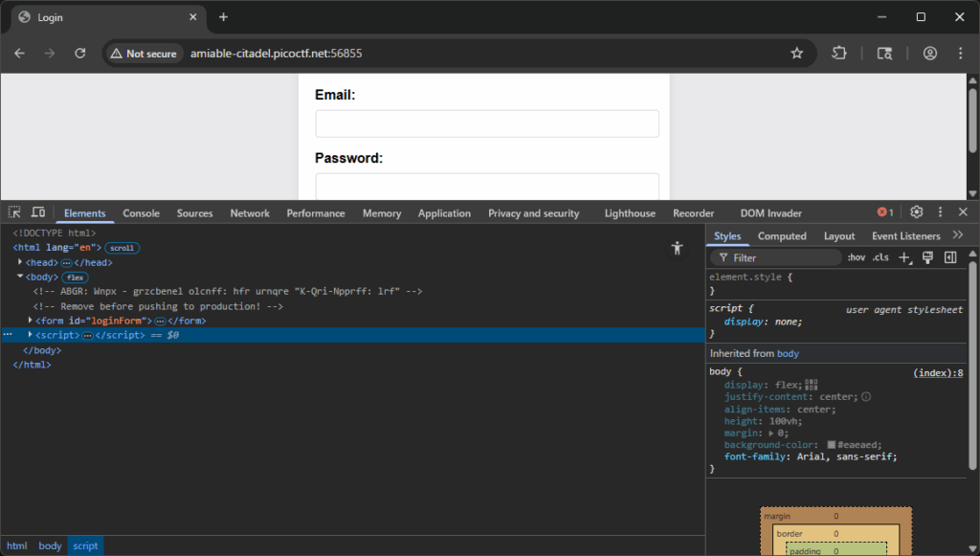The image size is (980, 556).
Task: Open the flexbox editor icon beside display
Action: pyautogui.click(x=812, y=385)
